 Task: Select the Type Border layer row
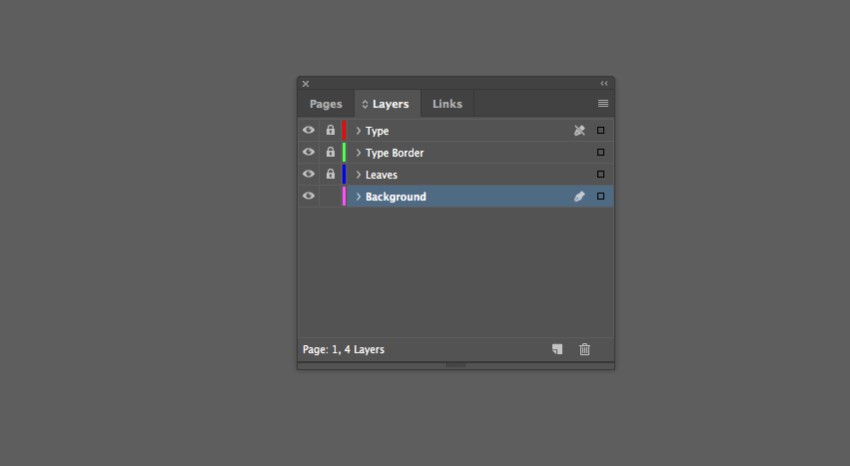tap(460, 153)
